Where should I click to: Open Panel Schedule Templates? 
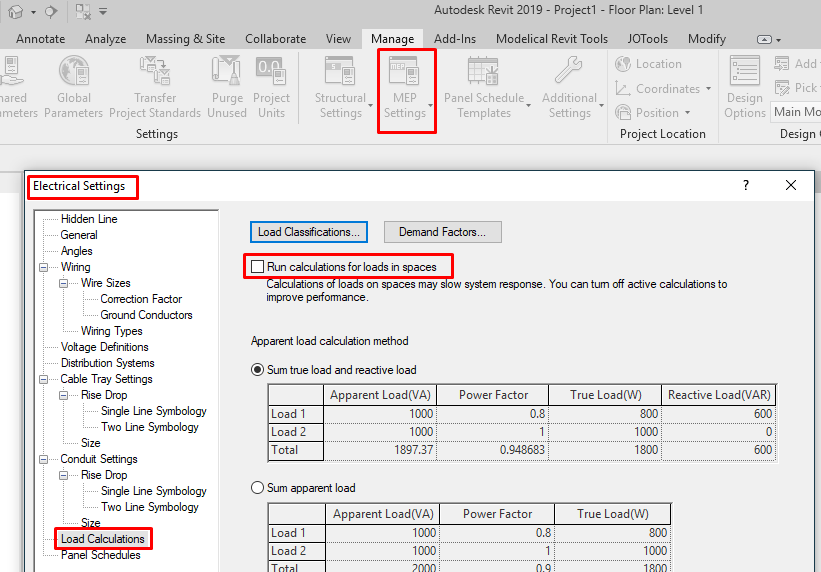click(x=483, y=87)
